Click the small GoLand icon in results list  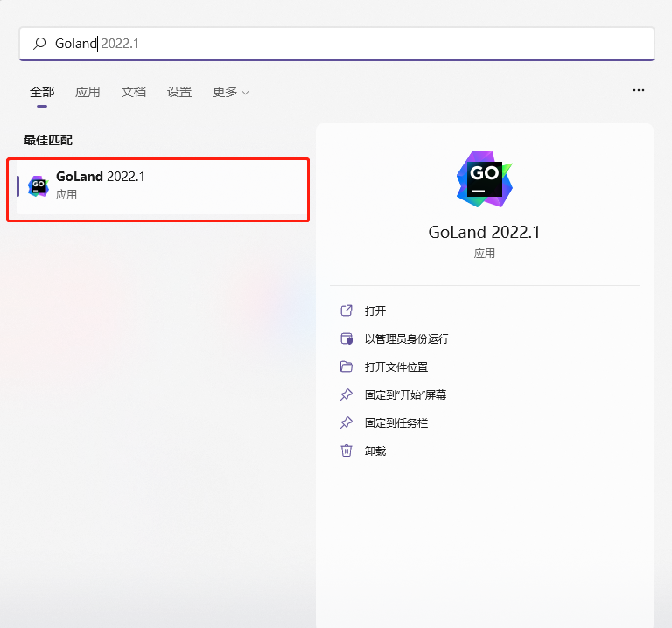point(38,186)
